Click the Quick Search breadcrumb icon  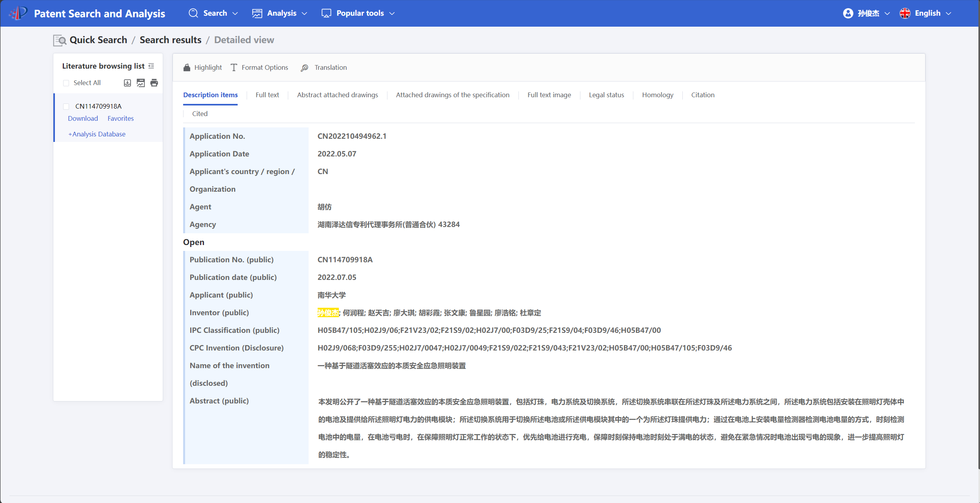pos(60,40)
